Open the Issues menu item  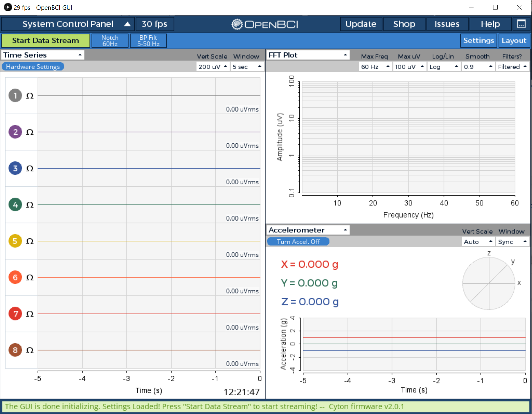447,24
